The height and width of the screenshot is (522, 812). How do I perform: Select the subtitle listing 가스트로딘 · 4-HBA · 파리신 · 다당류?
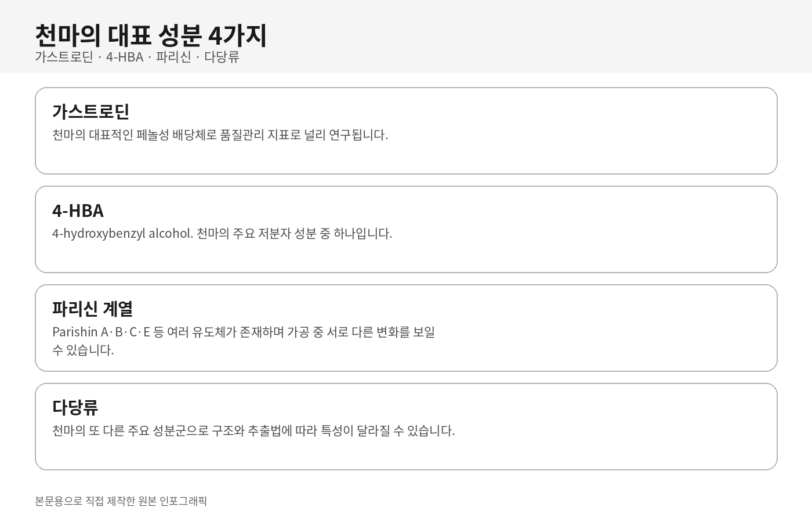coord(137,57)
